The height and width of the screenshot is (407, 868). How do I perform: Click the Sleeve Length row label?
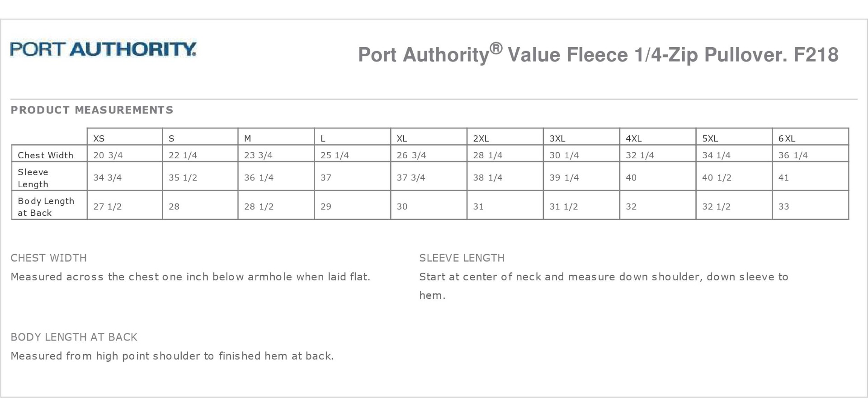tap(33, 178)
